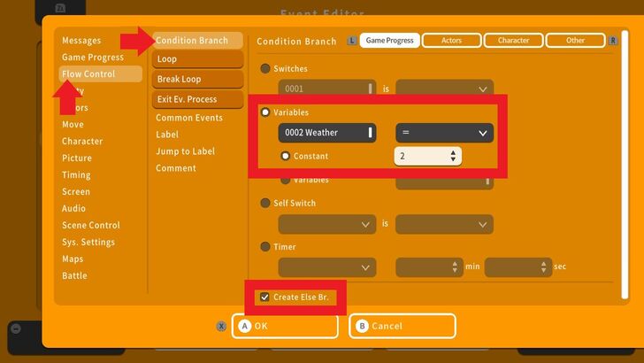
Task: Click the X button icon beside OK
Action: [x=221, y=326]
